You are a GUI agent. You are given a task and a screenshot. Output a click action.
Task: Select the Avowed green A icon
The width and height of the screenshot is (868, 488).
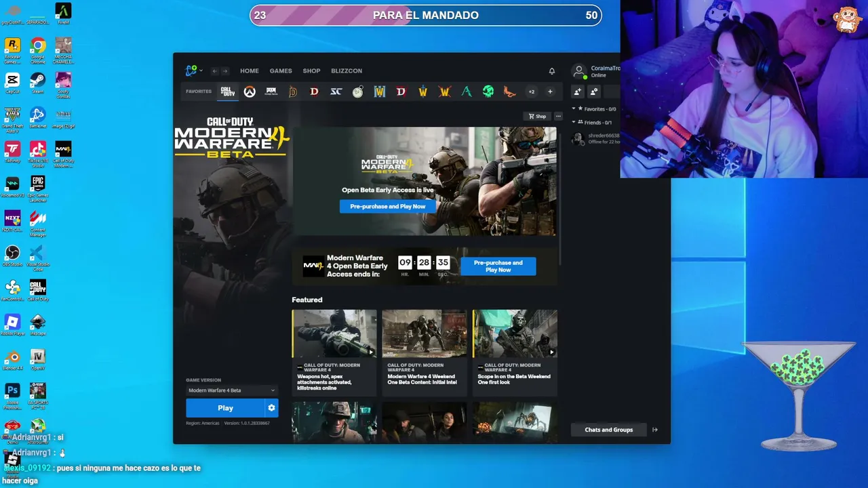tap(467, 91)
